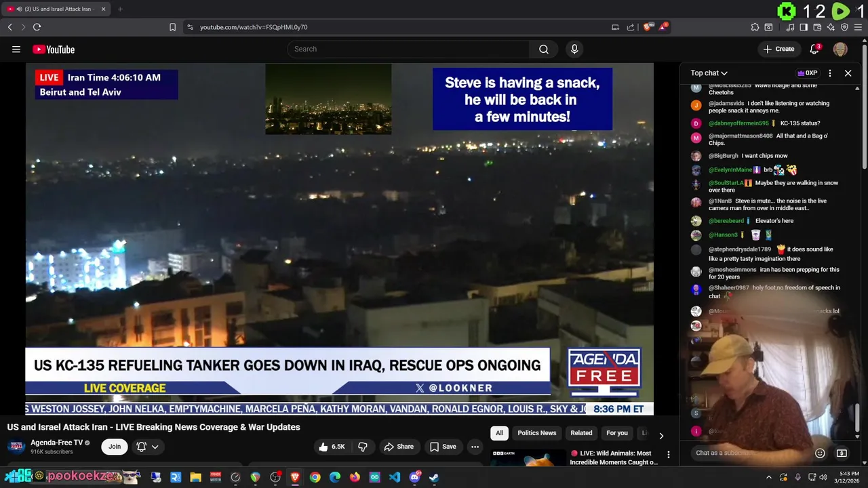Click the Agenda-Free TV channel avatar
868x488 pixels.
[16, 447]
